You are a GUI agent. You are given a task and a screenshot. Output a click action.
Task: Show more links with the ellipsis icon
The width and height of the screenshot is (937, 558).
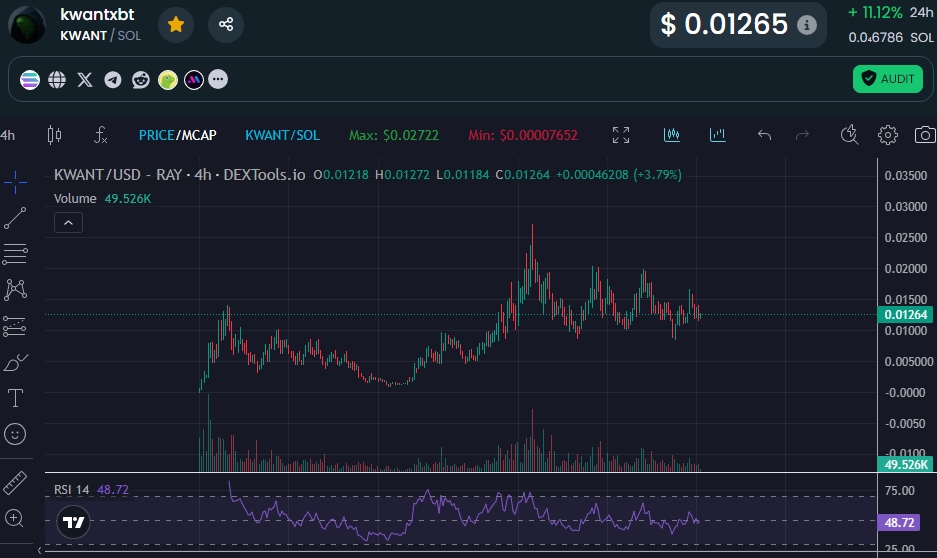pyautogui.click(x=218, y=79)
